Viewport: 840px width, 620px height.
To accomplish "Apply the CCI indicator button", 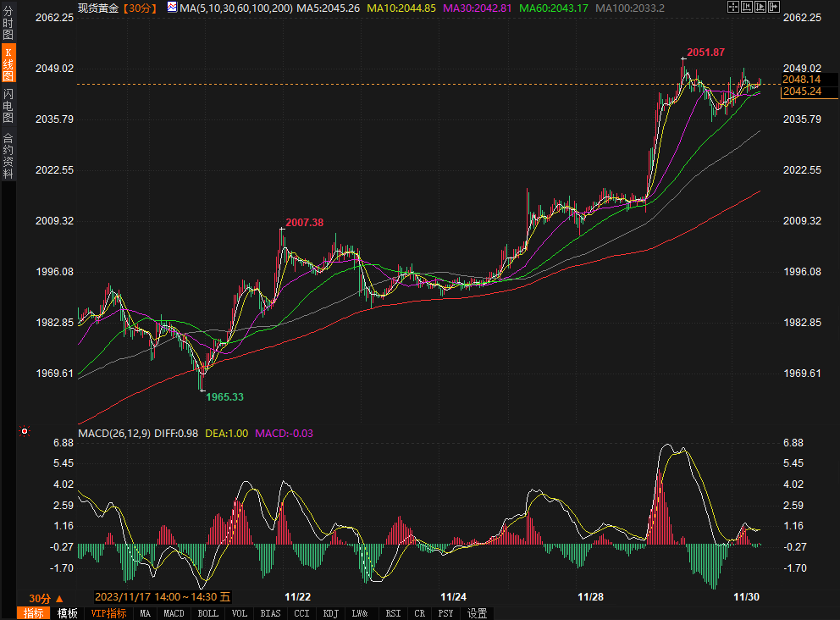I will click(x=301, y=613).
